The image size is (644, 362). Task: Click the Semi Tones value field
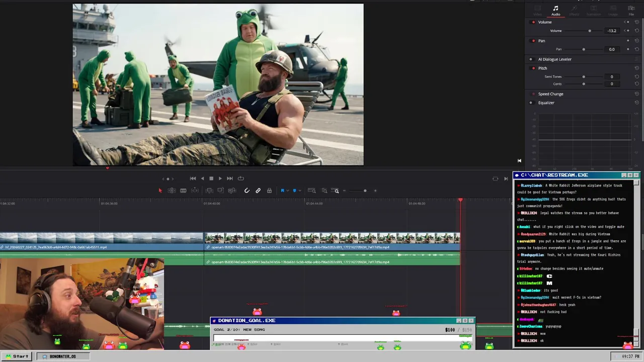(x=612, y=77)
